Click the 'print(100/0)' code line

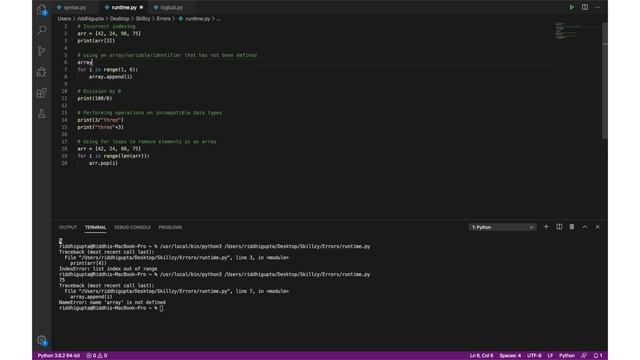[95, 98]
